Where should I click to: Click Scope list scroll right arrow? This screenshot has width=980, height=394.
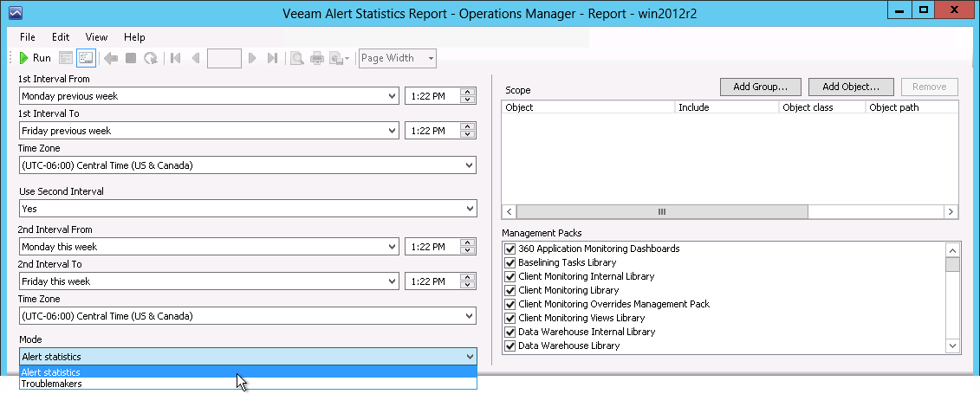(951, 211)
